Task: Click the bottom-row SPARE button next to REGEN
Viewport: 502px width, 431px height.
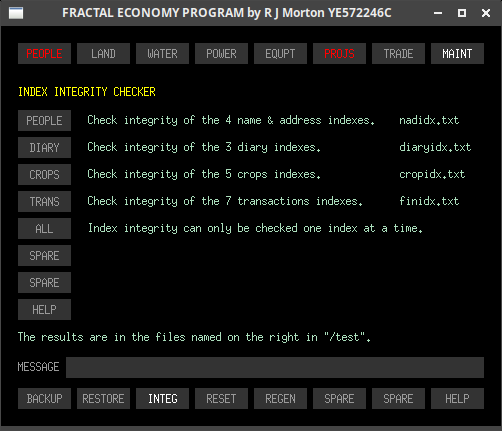Action: pyautogui.click(x=339, y=398)
